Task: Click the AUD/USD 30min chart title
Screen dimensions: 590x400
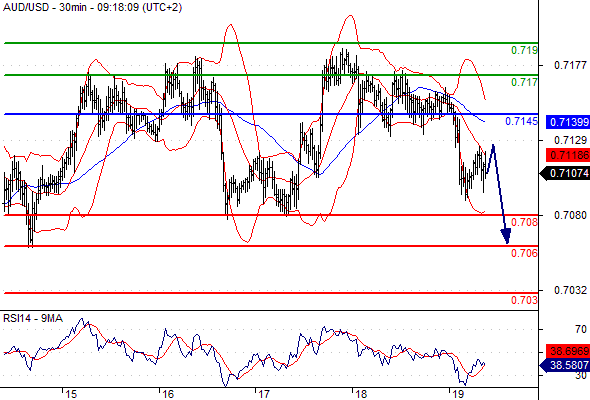Action: 92,7
